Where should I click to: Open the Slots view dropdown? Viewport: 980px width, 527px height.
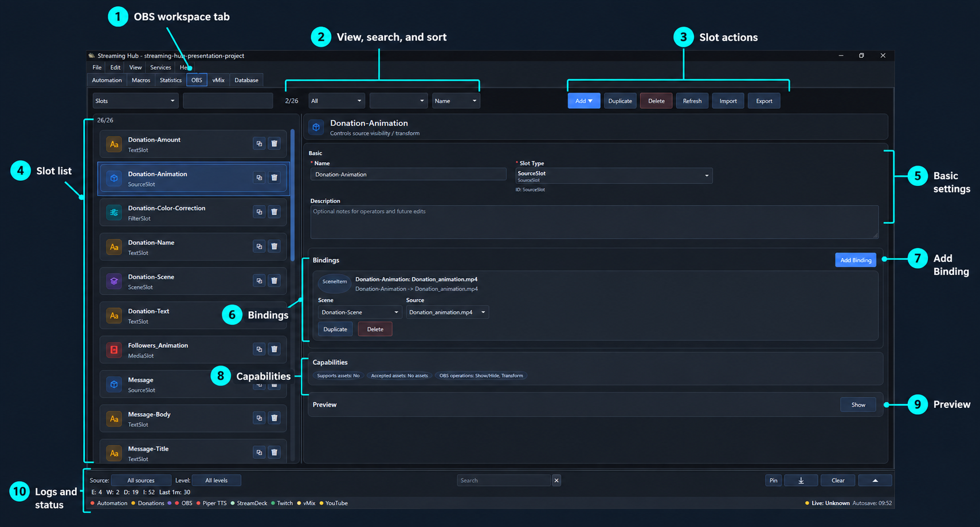pyautogui.click(x=135, y=101)
